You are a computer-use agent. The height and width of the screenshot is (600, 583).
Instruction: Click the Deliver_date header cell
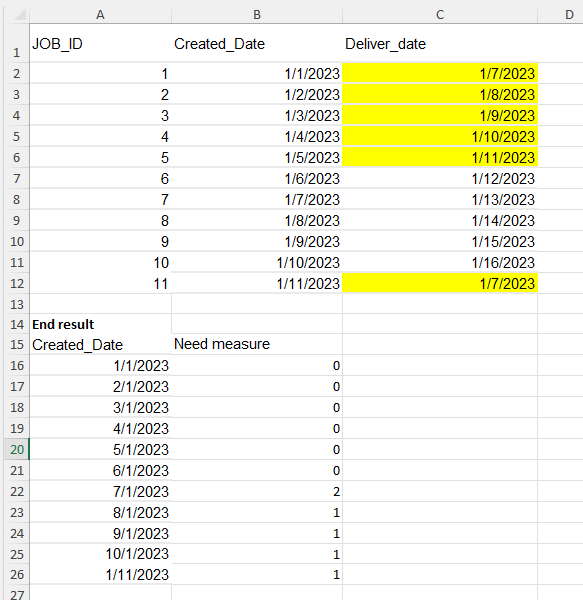(440, 43)
